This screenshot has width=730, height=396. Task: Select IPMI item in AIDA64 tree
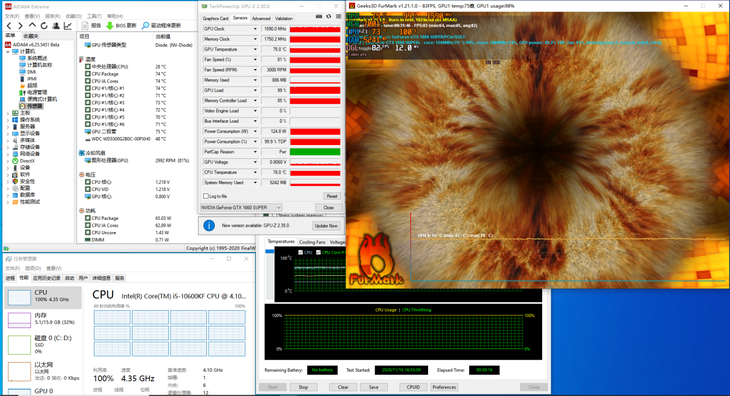point(27,79)
